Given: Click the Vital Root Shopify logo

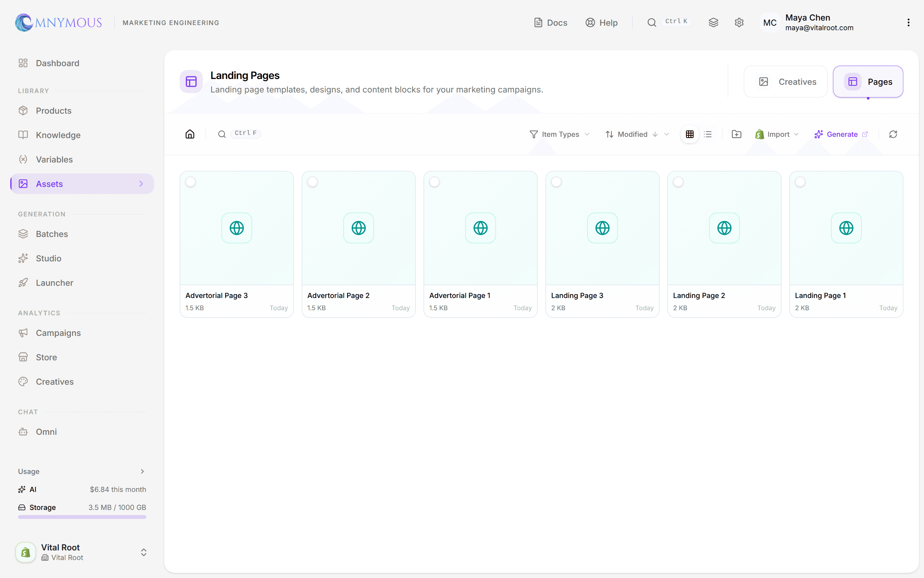Looking at the screenshot, I should coord(26,552).
